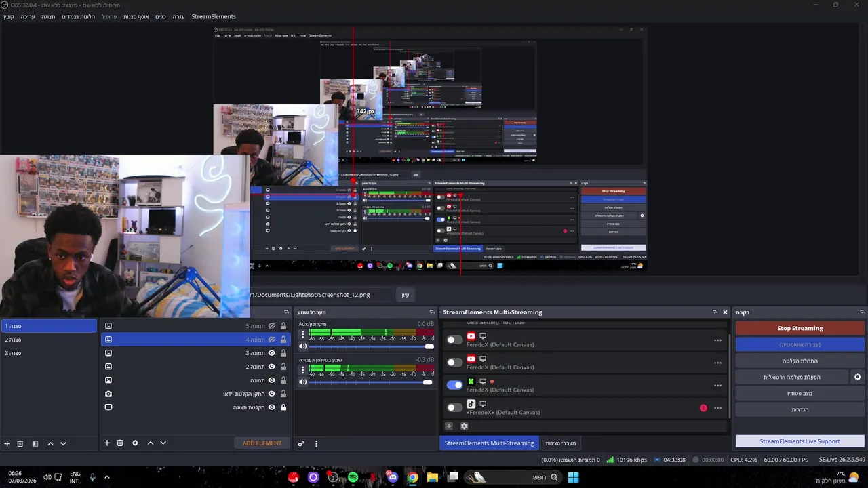868x488 pixels.
Task: Open Discord from the taskbar
Action: [393, 477]
